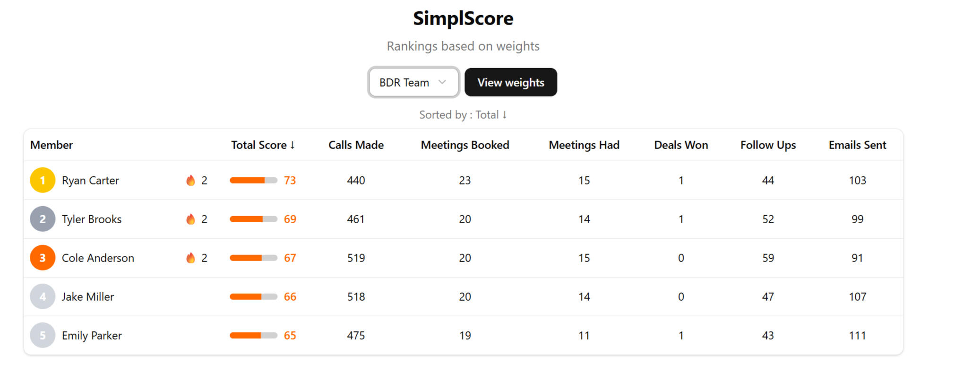Sort by the Meetings Booked column header

pyautogui.click(x=465, y=145)
